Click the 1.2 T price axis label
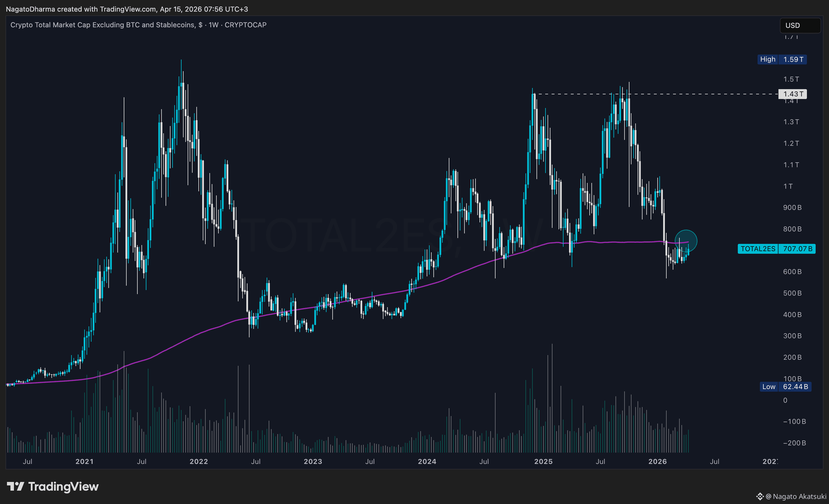The image size is (829, 504). [x=791, y=144]
